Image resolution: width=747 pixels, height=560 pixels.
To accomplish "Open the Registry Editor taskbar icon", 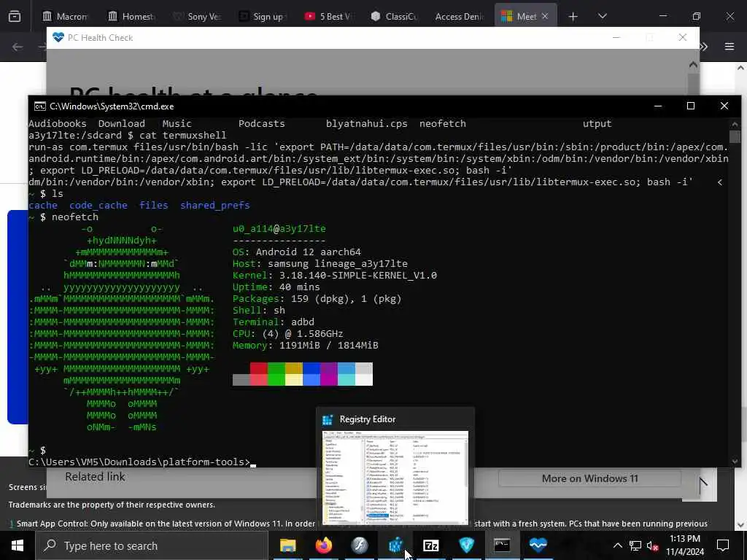I will click(395, 545).
